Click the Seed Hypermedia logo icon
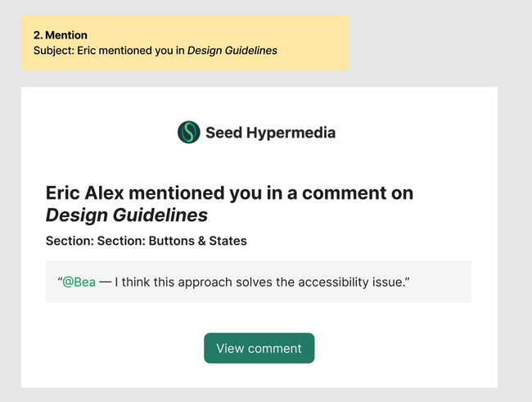 coord(189,132)
